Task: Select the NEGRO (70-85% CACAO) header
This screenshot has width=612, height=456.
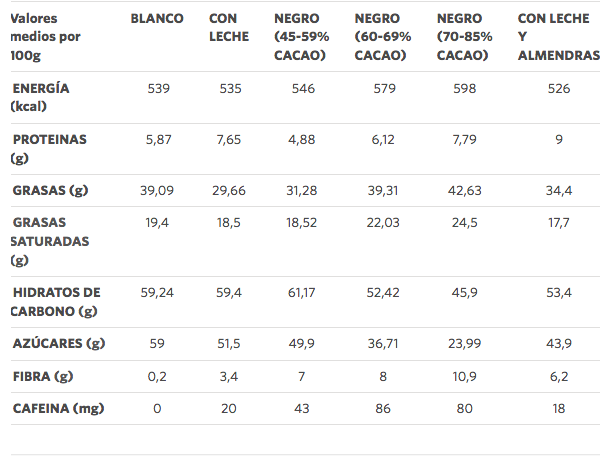Action: pyautogui.click(x=464, y=37)
